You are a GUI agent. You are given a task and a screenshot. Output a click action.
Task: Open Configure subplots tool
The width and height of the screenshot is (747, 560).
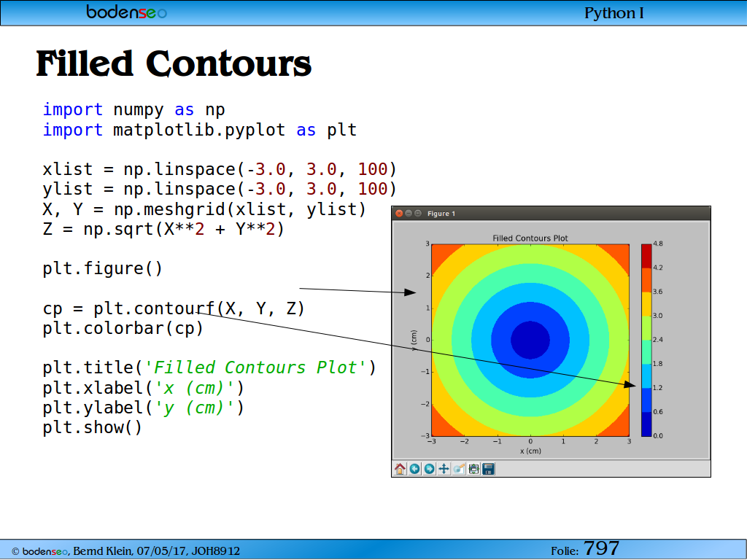(x=473, y=469)
